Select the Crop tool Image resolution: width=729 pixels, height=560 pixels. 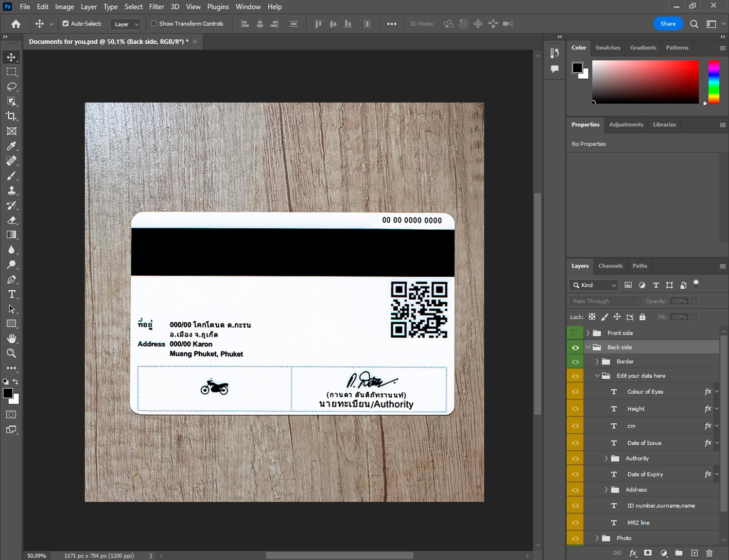(11, 116)
